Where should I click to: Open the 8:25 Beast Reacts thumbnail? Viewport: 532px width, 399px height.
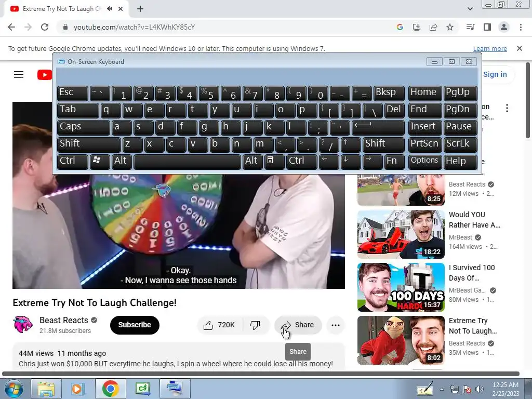coord(401,190)
